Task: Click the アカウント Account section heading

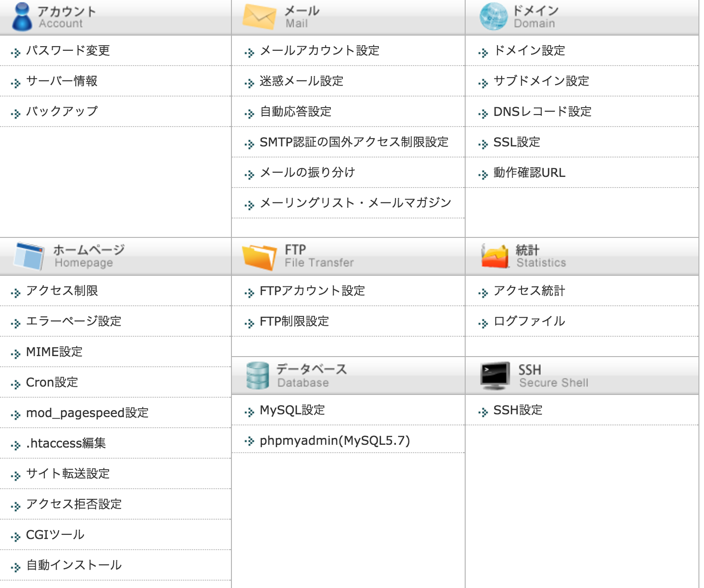Action: tap(67, 17)
